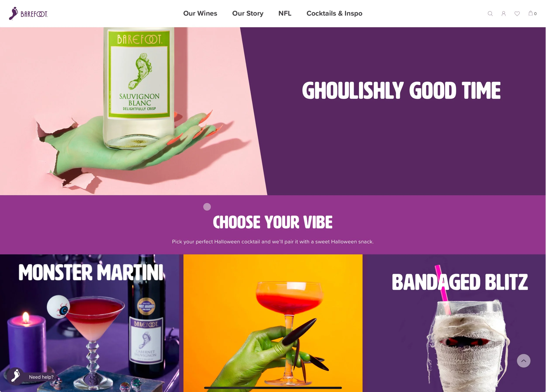Click the Choose Your Vibe heading
This screenshot has height=392, width=546.
(x=273, y=222)
